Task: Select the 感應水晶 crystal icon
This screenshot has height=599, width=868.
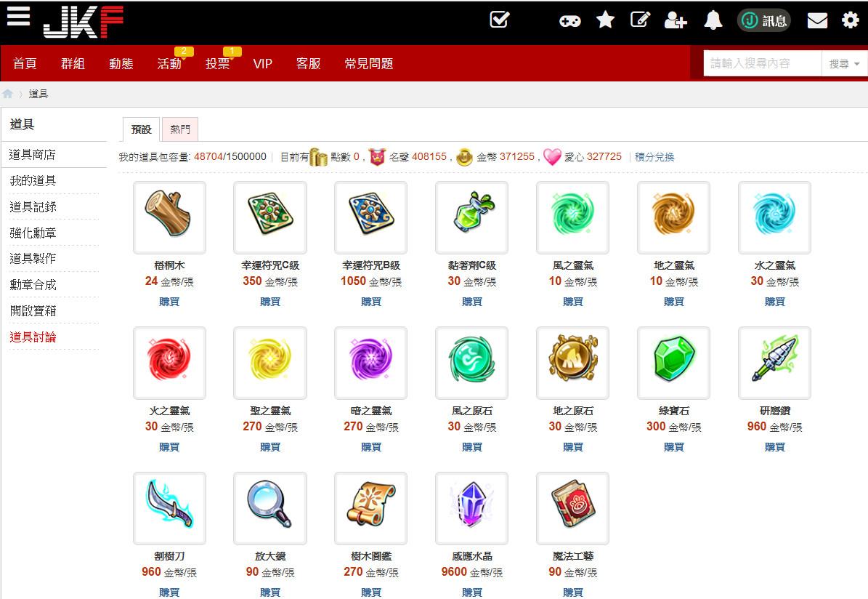Action: coord(471,509)
